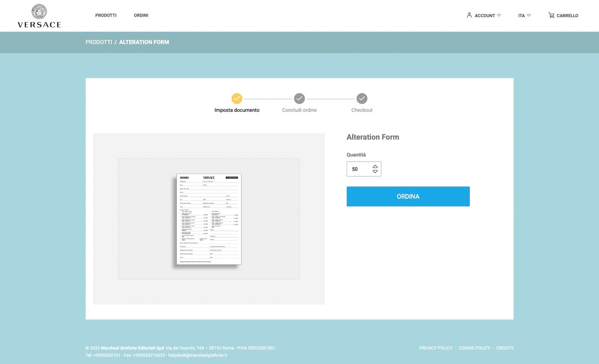Click the Imposta documento step label
This screenshot has height=364, width=599.
237,110
